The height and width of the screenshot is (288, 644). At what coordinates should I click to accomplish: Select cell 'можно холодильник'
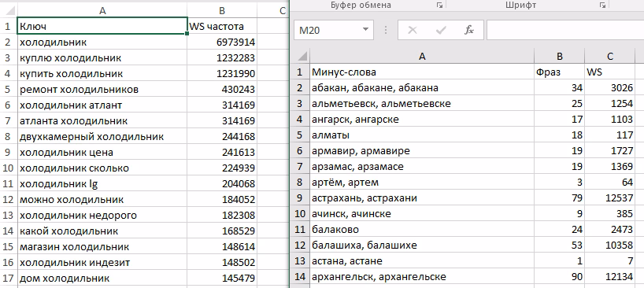click(x=102, y=199)
